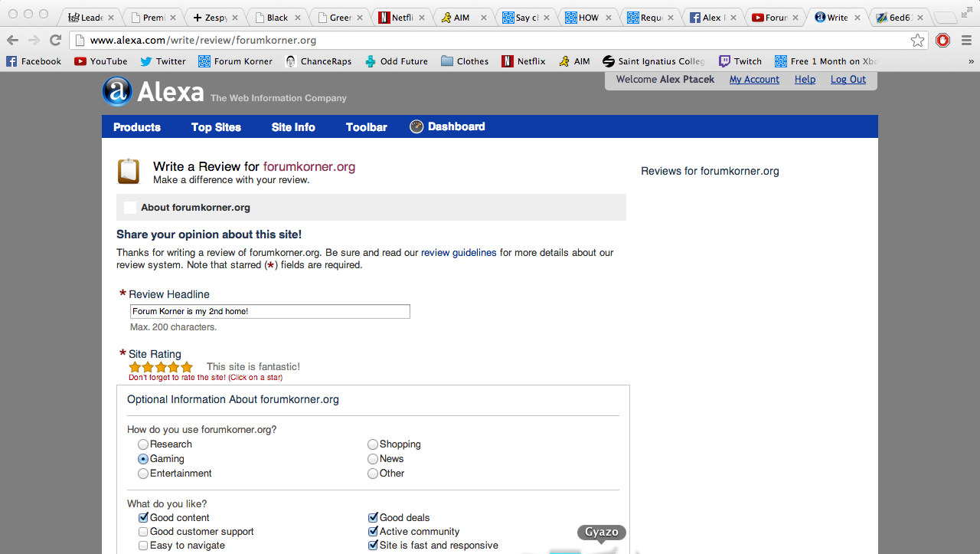This screenshot has width=980, height=554.
Task: Click the first rating star
Action: (x=136, y=367)
